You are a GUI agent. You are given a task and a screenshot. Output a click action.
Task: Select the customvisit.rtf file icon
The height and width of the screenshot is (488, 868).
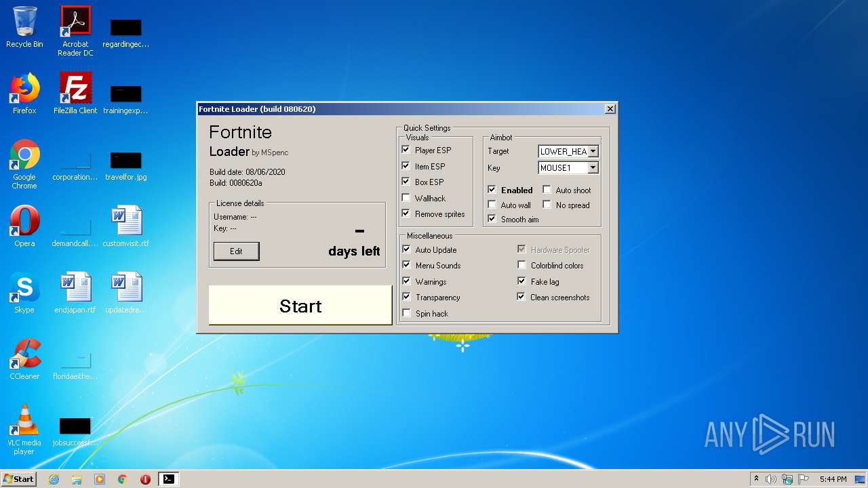pos(126,226)
